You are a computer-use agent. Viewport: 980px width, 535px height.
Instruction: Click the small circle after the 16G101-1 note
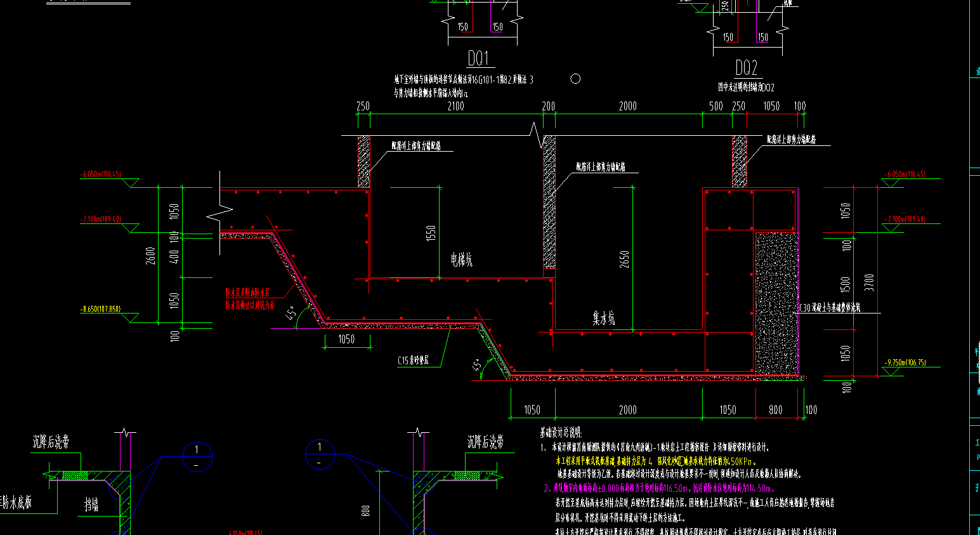point(575,79)
